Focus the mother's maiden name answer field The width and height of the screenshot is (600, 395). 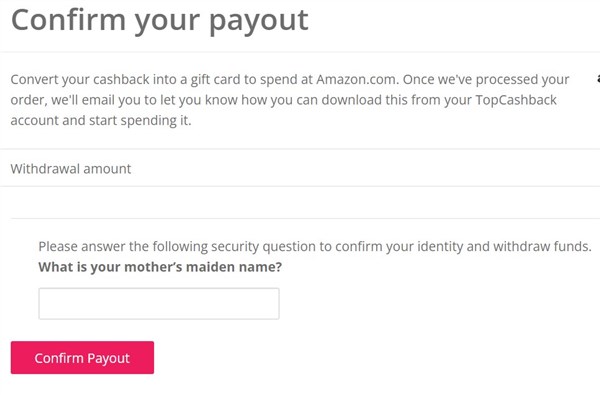point(159,304)
